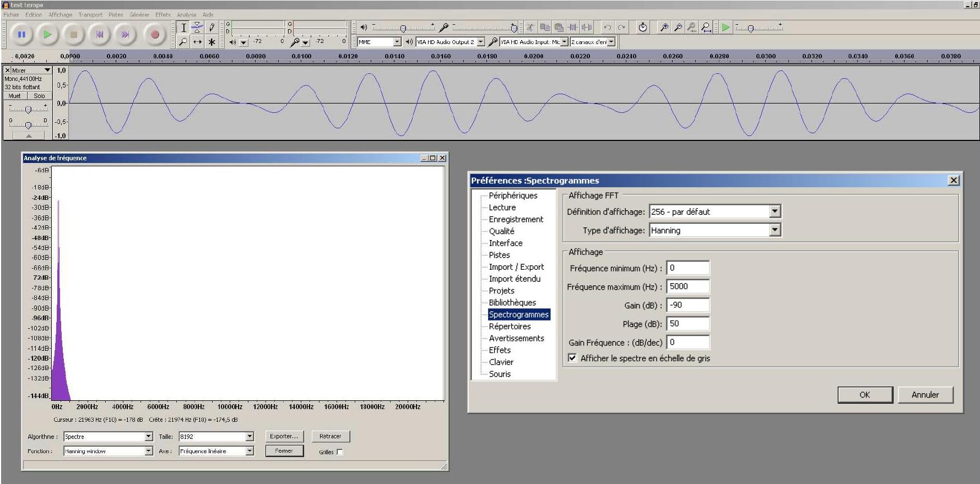This screenshot has width=980, height=484.
Task: Toggle the Solo button on the track
Action: (x=39, y=96)
